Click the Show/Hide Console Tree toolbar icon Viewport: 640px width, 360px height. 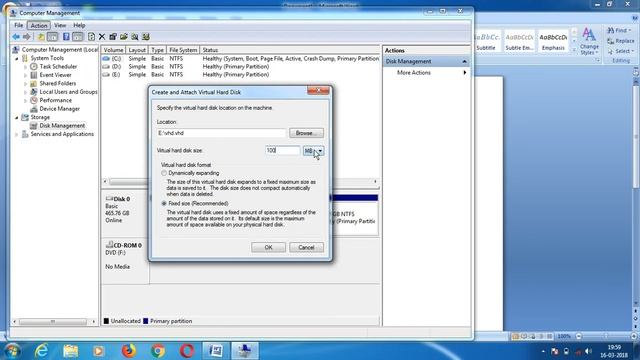point(53,37)
